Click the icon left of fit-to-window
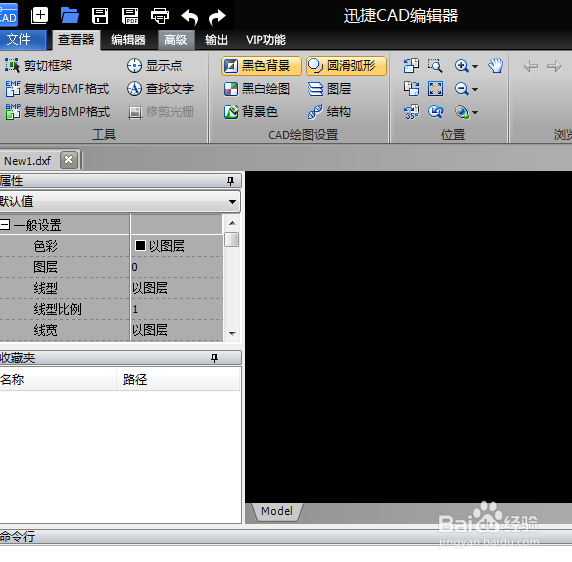Image resolution: width=572 pixels, height=562 pixels. point(411,89)
